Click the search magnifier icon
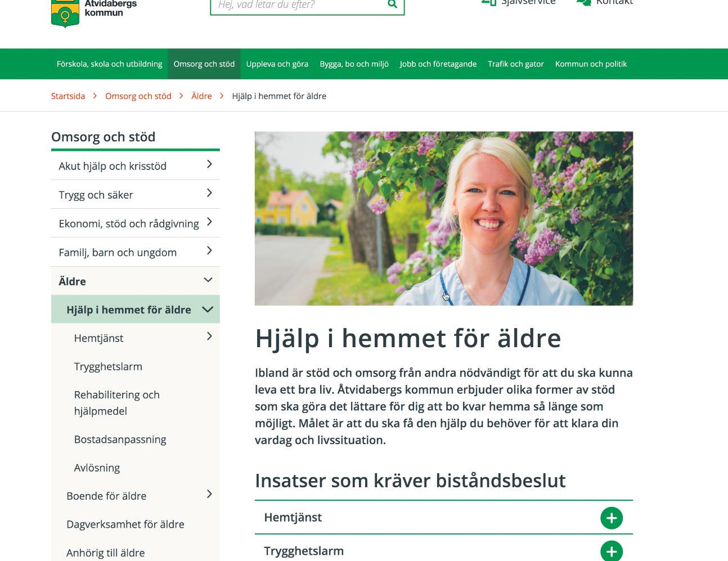The height and width of the screenshot is (561, 728). point(392,5)
